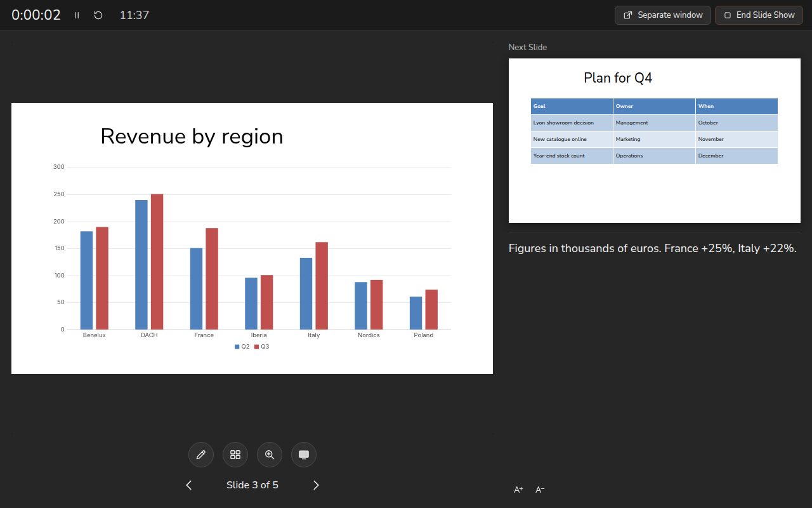Click the speaker notes text about euros

[x=653, y=248]
